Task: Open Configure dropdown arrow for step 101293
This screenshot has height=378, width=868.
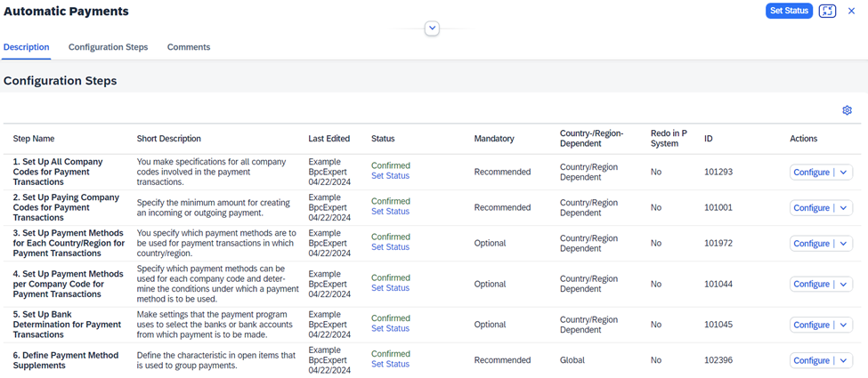Action: [843, 173]
